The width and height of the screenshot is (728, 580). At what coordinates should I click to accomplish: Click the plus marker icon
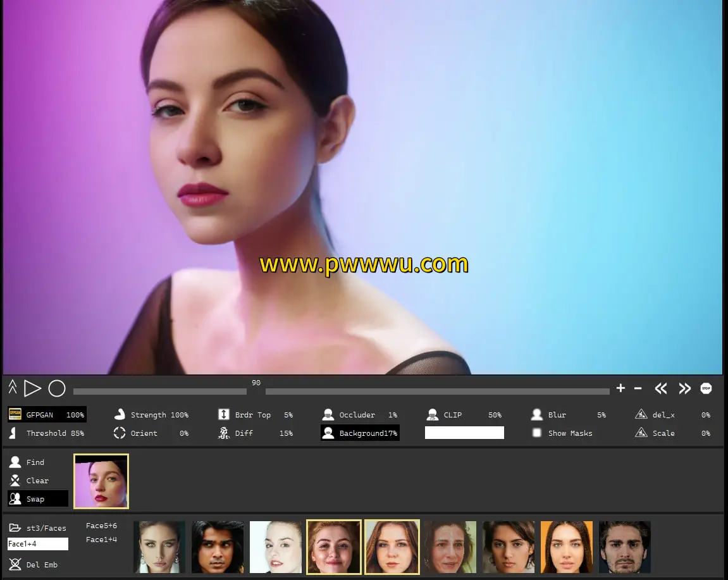[x=620, y=388]
